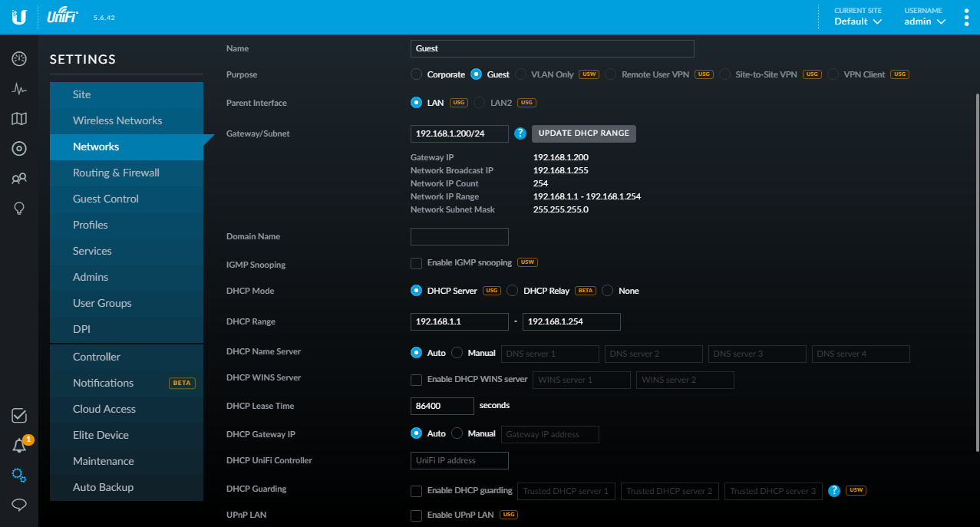Open the Dashboard icon in left sidebar
Image resolution: width=980 pixels, height=527 pixels.
pyautogui.click(x=19, y=59)
